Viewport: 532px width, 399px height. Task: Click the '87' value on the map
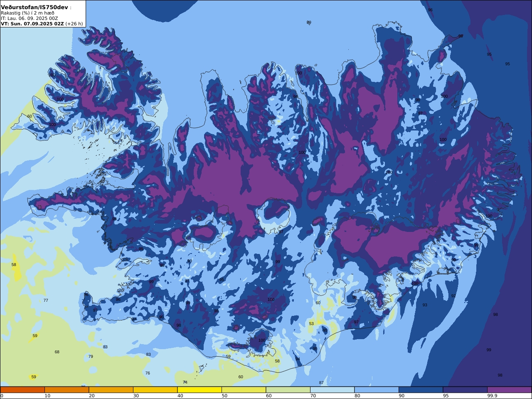tap(321, 383)
